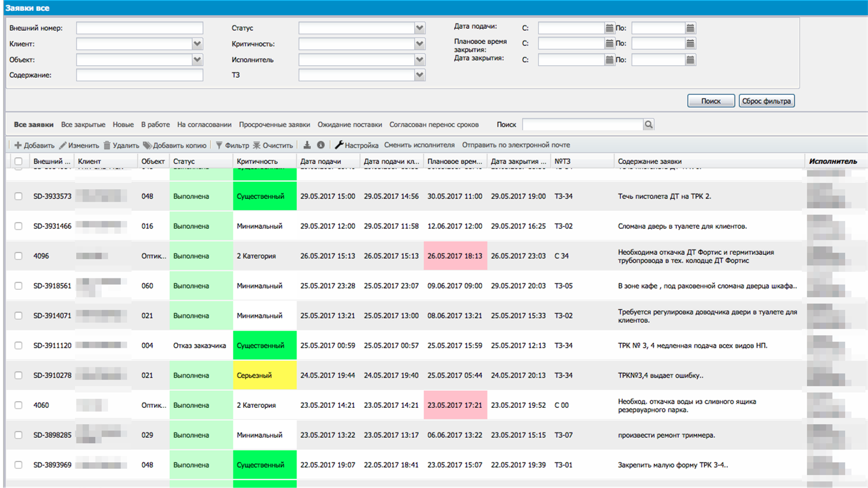Open calendar for Дата закрытия С
This screenshot has width=868, height=488.
[x=609, y=60]
